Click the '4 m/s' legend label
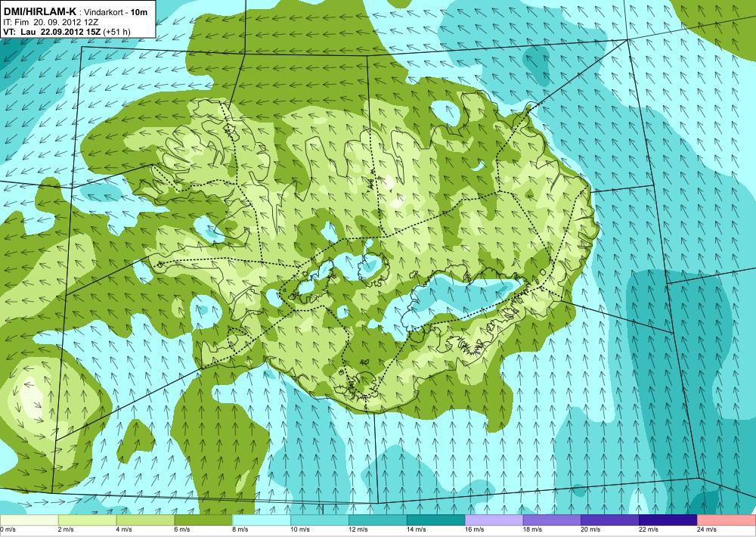The height and width of the screenshot is (537, 756). coord(124,529)
